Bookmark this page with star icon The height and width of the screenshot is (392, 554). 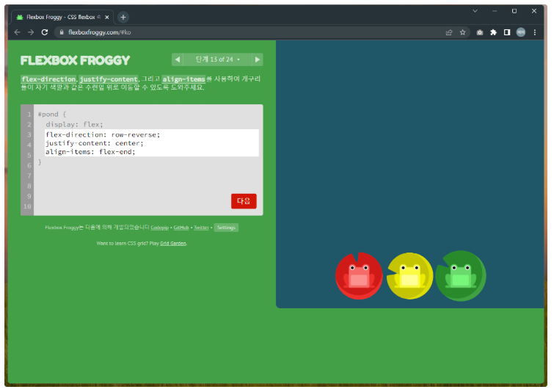coord(462,32)
